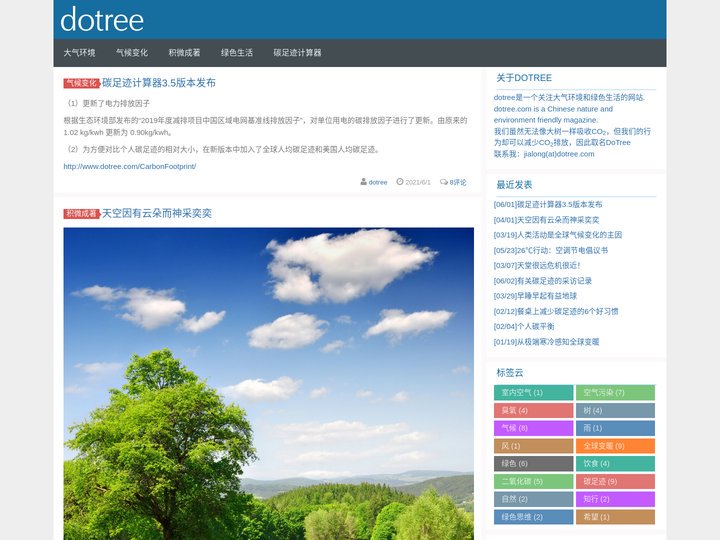Open recent post [01/19]从极端寒冷感知全球变暖
The height and width of the screenshot is (540, 720).
[546, 342]
